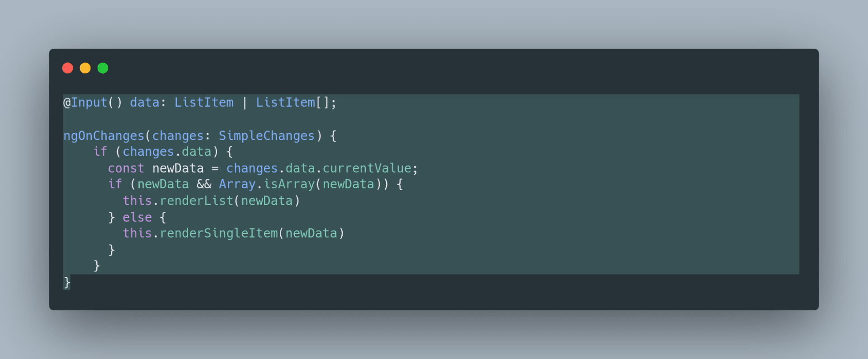Viewport: 868px width, 359px height.
Task: Click the && operator
Action: 204,184
